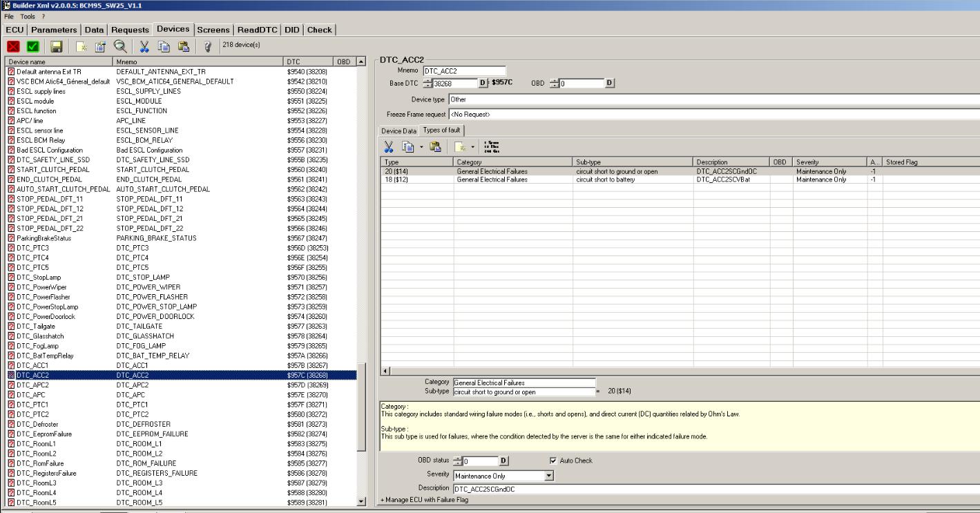Click the device icon beside DTC_FogLamp

click(x=11, y=346)
